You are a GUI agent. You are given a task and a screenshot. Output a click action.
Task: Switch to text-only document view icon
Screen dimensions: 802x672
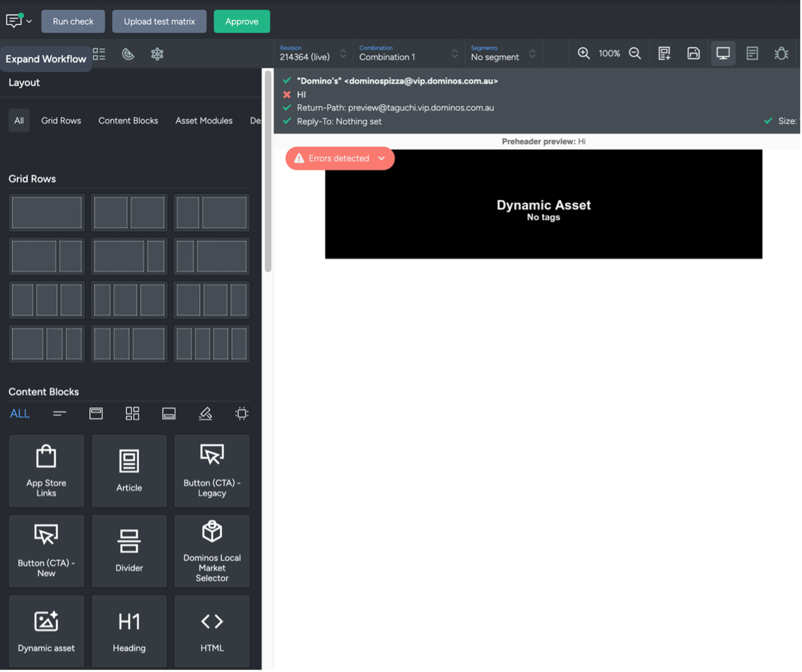click(752, 54)
